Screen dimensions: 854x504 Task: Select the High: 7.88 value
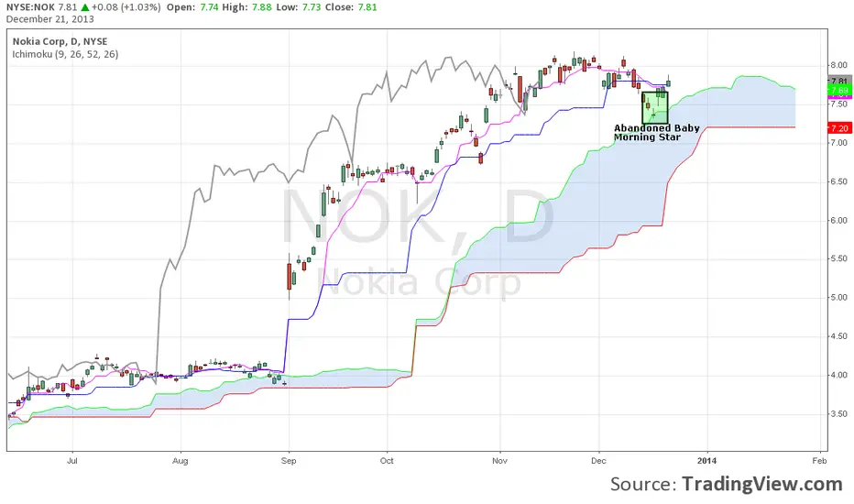click(246, 7)
